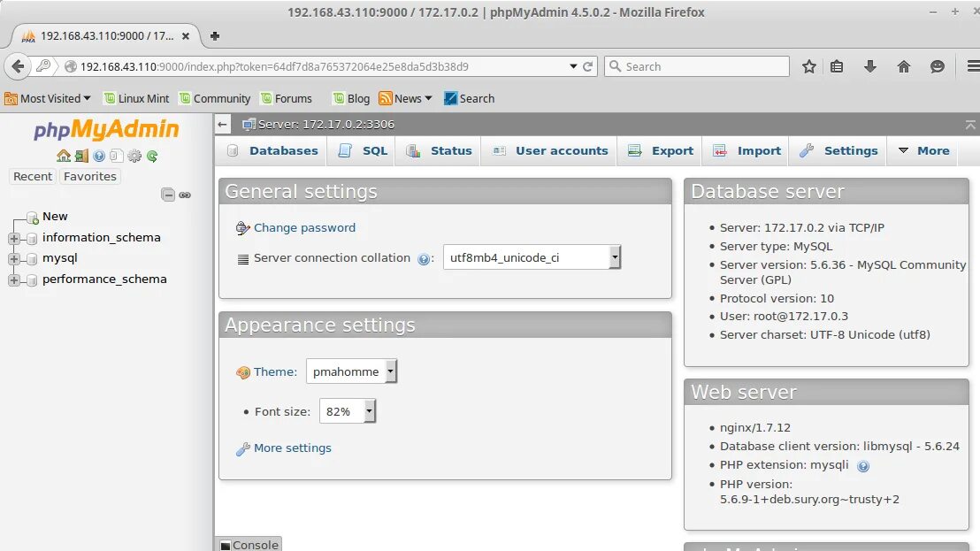Click the Linux Mint bookmark
Screen dimensions: 980x551
pos(136,98)
